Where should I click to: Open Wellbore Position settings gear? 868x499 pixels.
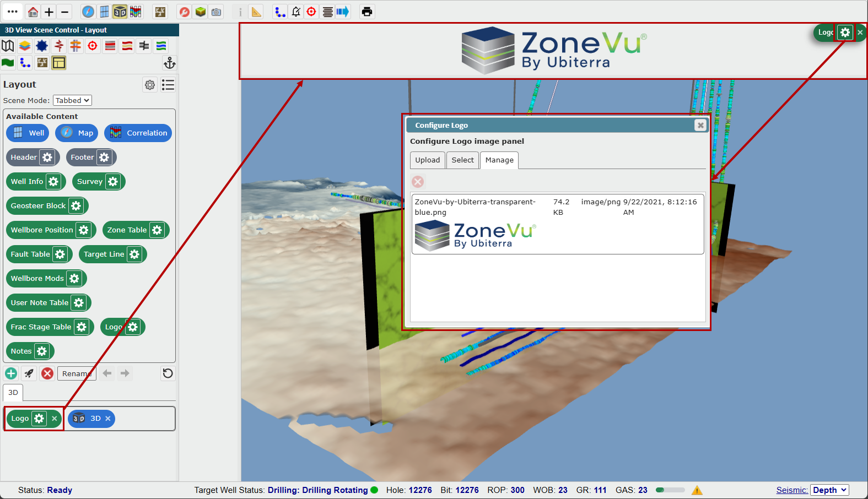coord(84,230)
